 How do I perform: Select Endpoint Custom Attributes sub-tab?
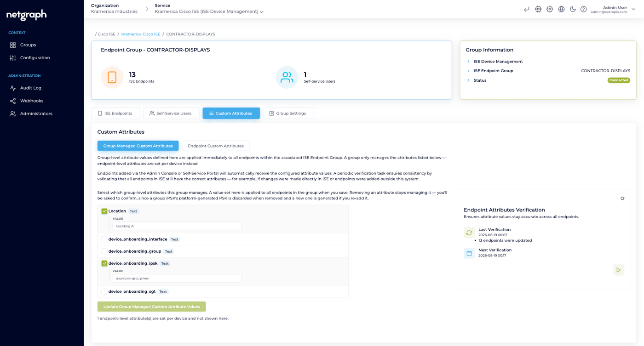coord(216,146)
